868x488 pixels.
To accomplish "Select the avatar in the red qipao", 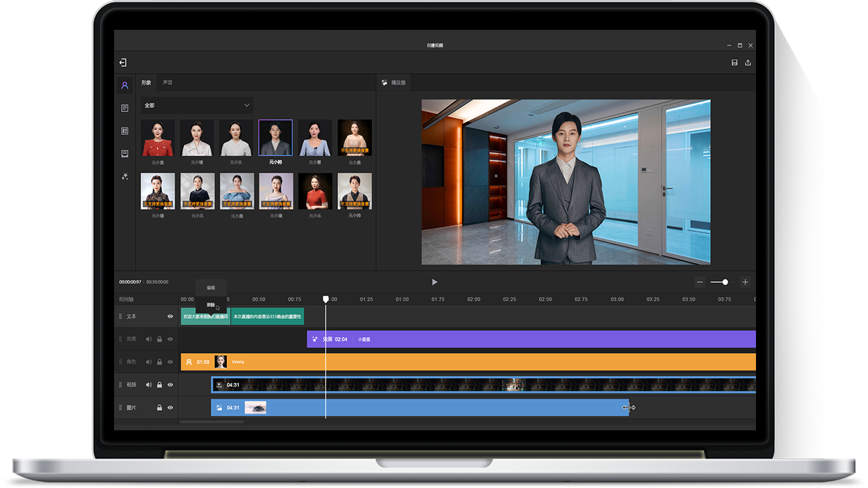I will (x=315, y=191).
